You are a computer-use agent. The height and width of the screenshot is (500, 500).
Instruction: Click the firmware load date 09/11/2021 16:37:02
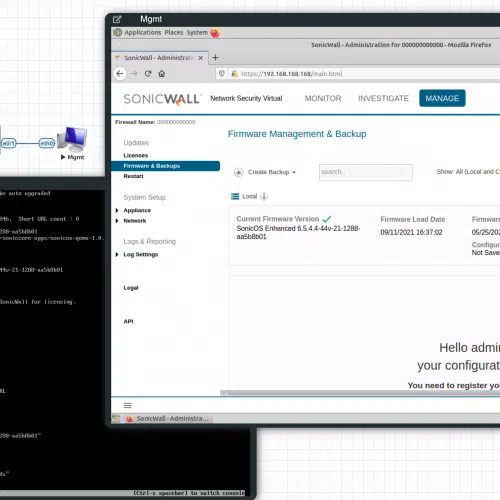pos(411,232)
